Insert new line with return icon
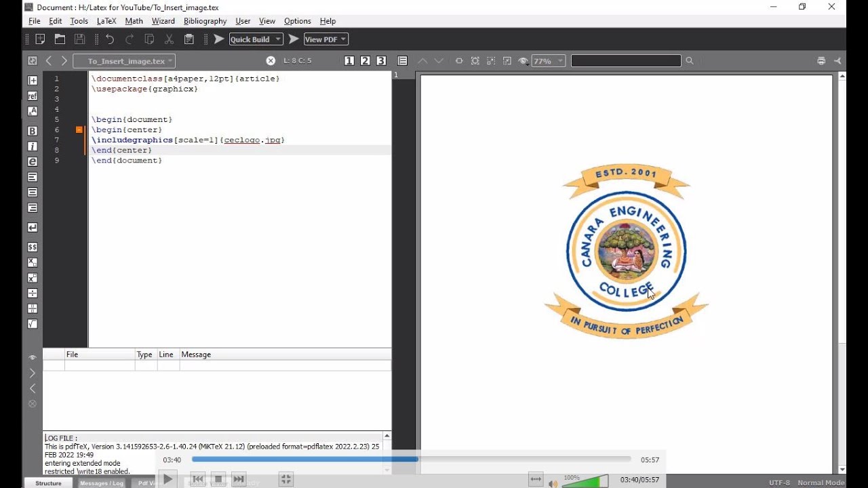868x488 pixels. coord(33,228)
